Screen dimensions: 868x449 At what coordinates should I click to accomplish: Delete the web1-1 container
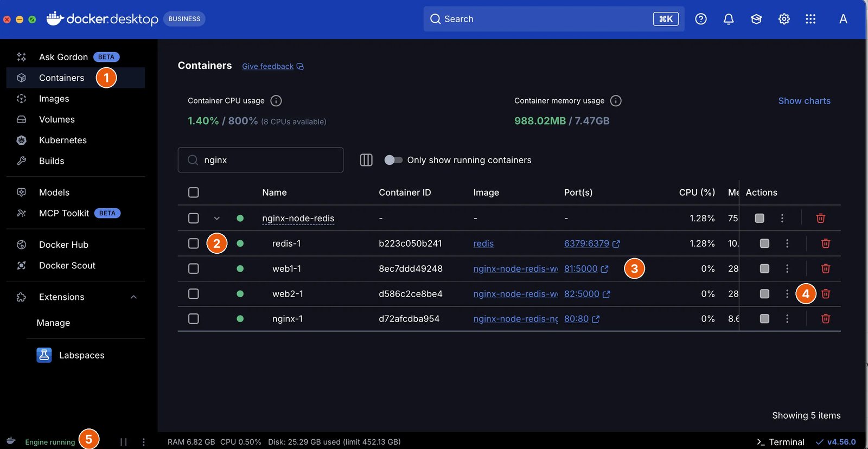[x=826, y=268]
